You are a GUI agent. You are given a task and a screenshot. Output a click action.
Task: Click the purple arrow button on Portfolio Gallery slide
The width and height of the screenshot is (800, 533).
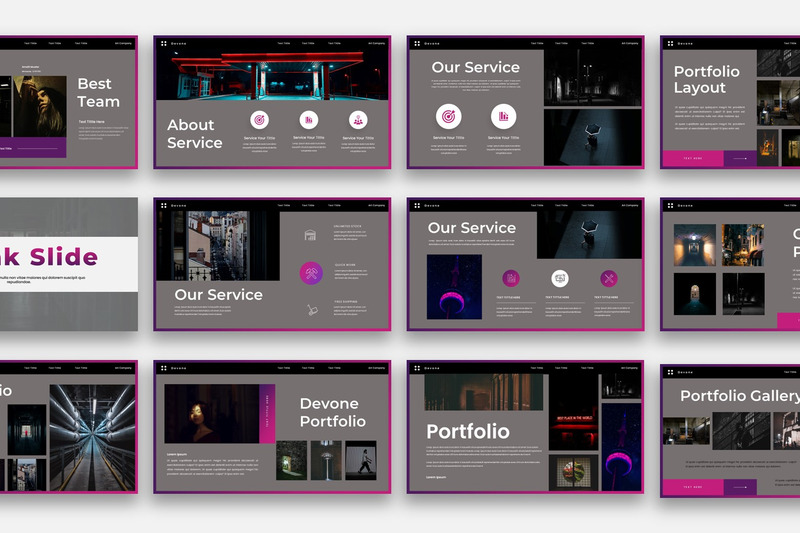pyautogui.click(x=740, y=487)
